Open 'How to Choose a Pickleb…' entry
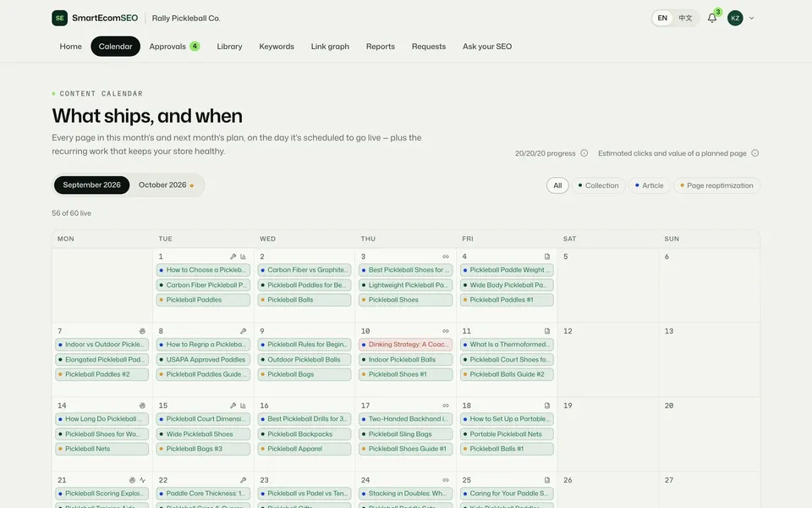This screenshot has height=508, width=812. click(x=203, y=270)
